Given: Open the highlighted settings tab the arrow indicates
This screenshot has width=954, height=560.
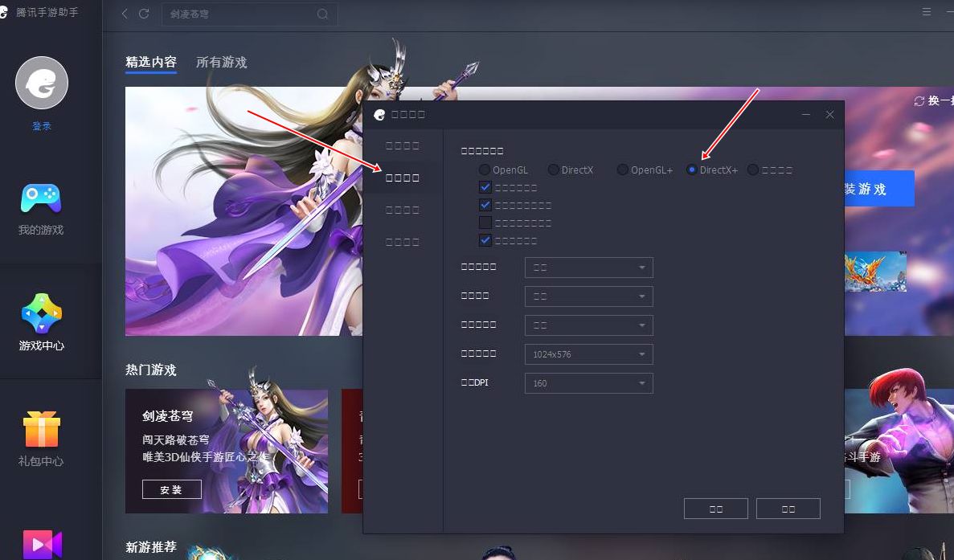Looking at the screenshot, I should [x=403, y=178].
